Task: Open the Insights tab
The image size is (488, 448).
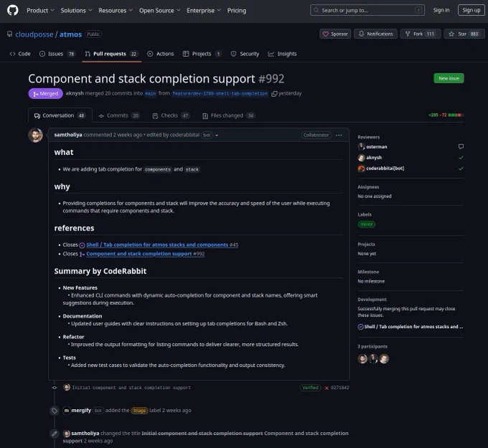Action: (x=282, y=54)
